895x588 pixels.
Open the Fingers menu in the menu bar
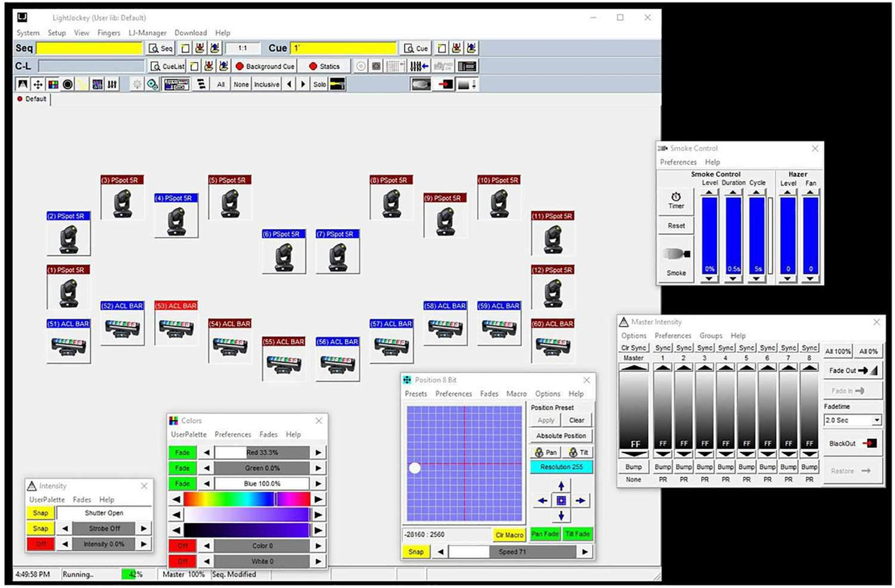[x=109, y=32]
